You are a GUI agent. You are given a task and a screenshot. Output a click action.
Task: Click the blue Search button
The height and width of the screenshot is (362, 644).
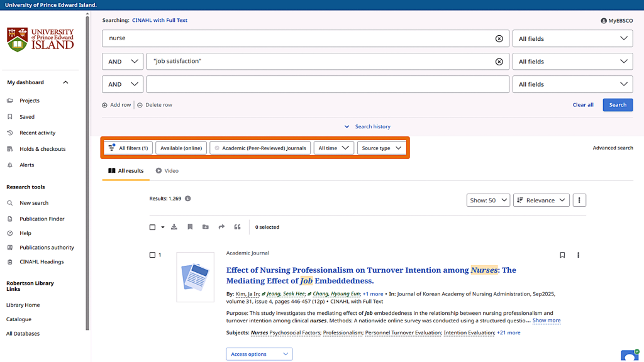617,105
